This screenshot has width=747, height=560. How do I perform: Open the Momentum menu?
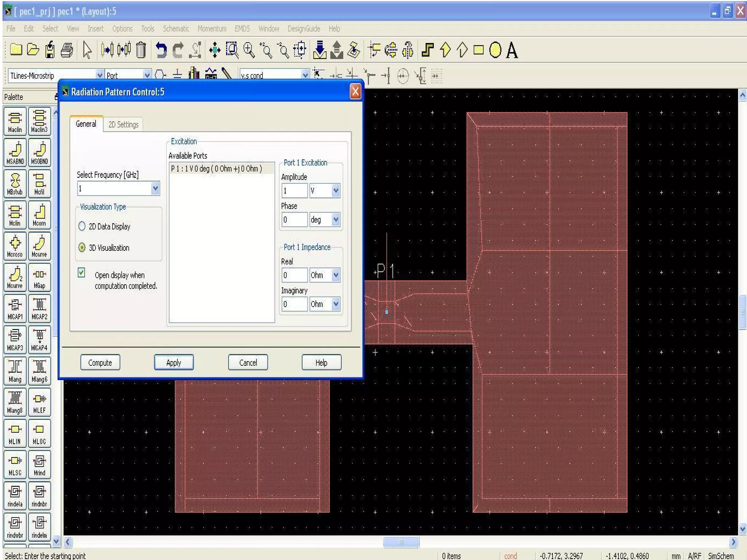click(212, 28)
